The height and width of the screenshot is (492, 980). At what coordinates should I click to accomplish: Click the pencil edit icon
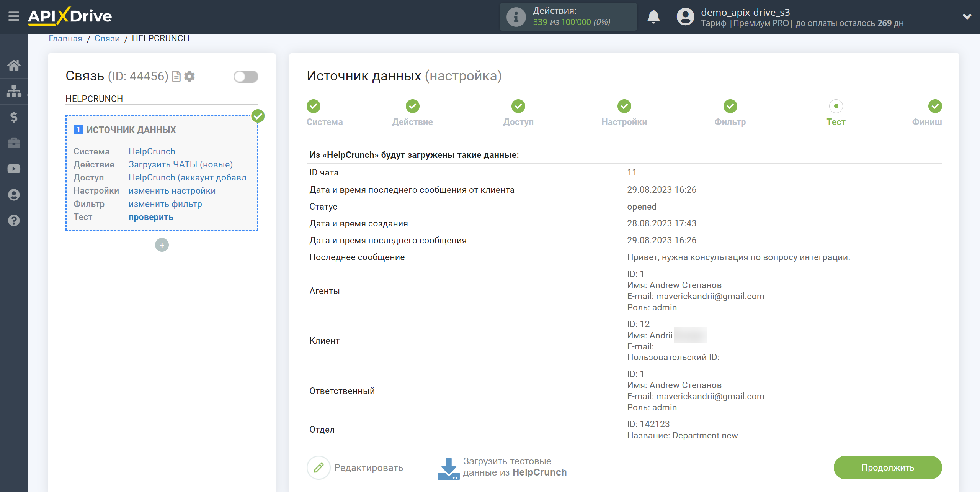point(318,467)
